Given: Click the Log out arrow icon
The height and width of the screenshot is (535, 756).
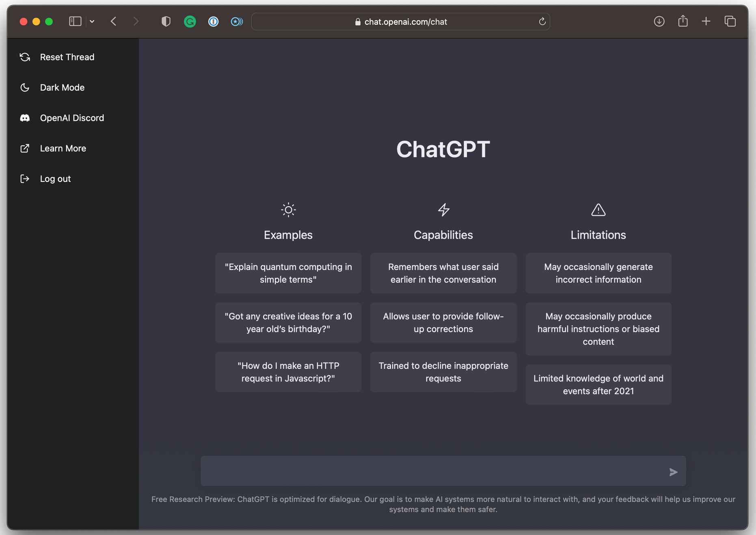Looking at the screenshot, I should 25,179.
